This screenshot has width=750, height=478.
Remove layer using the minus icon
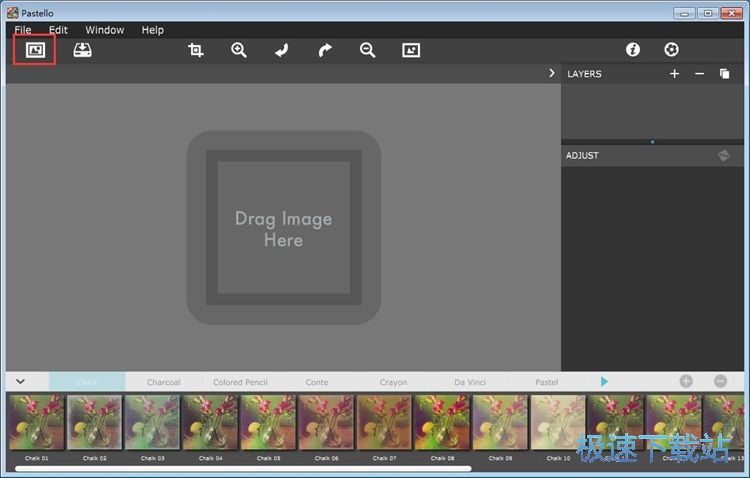tap(699, 74)
